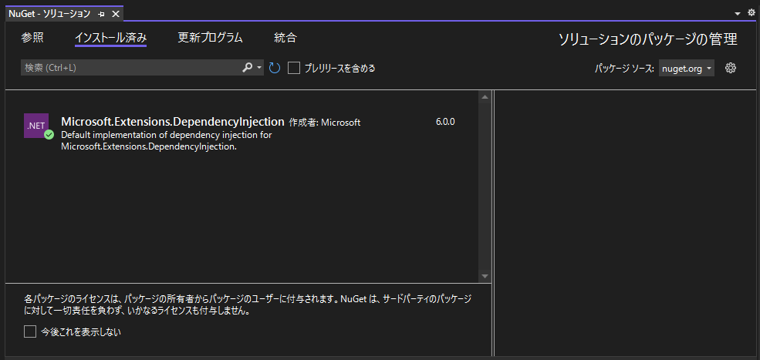Viewport: 760px width, 360px height.
Task: Open the window options gear at top right
Action: tap(751, 13)
